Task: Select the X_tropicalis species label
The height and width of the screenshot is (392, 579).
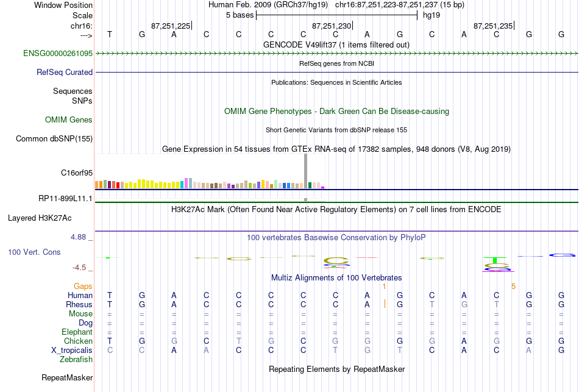Action: [72, 350]
